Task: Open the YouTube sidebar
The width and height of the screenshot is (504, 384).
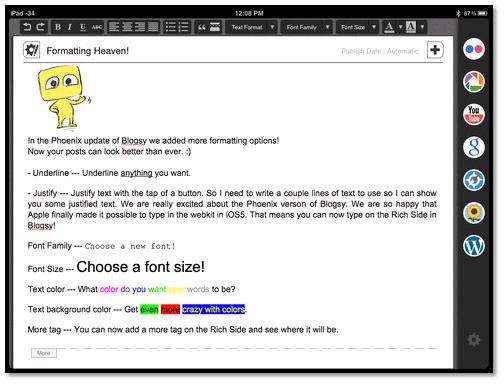Action: (474, 114)
